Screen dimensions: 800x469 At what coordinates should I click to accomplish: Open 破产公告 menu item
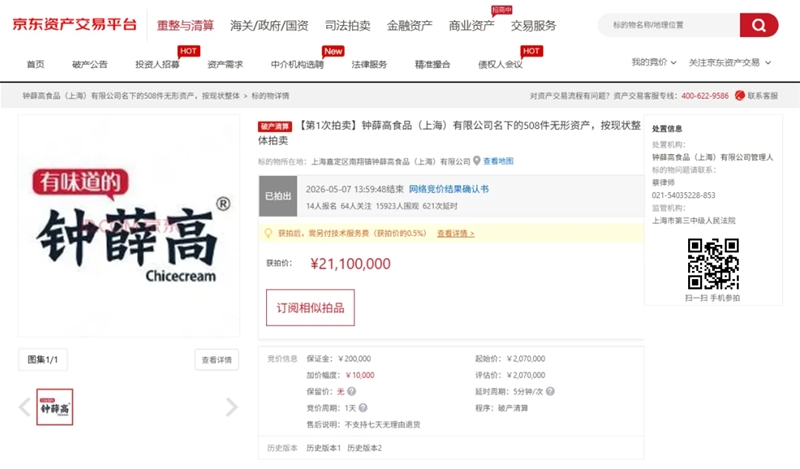90,64
